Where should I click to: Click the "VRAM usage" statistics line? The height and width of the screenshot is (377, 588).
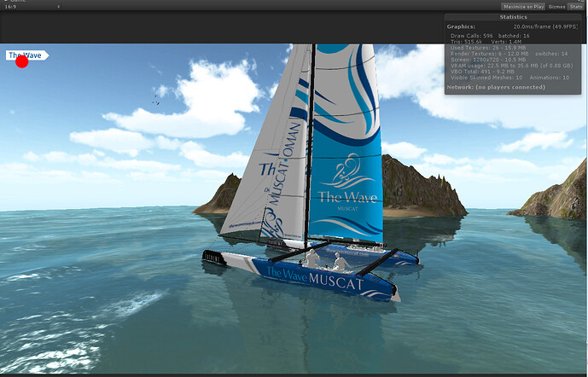pyautogui.click(x=511, y=66)
